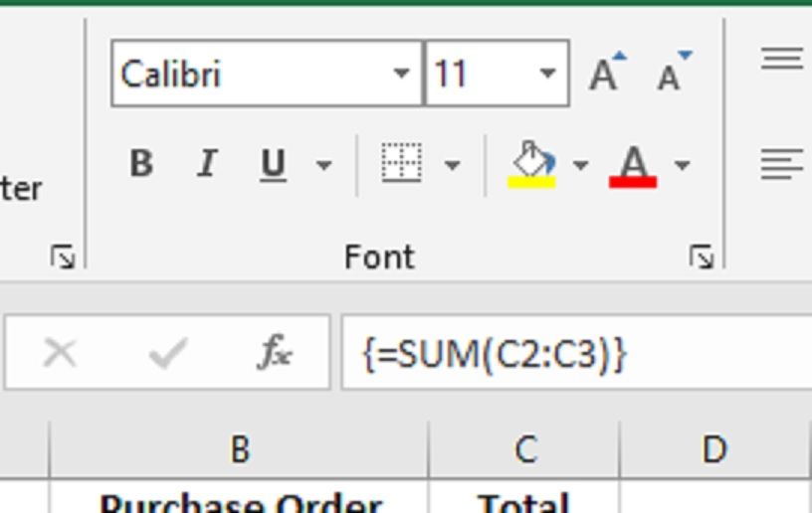Toggle Italic formatting
The image size is (812, 513).
coord(207,164)
